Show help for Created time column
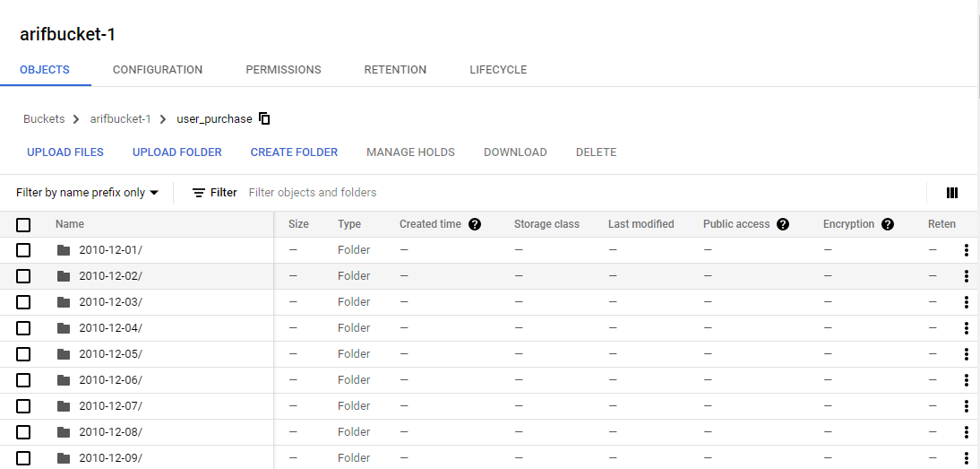 (x=475, y=224)
